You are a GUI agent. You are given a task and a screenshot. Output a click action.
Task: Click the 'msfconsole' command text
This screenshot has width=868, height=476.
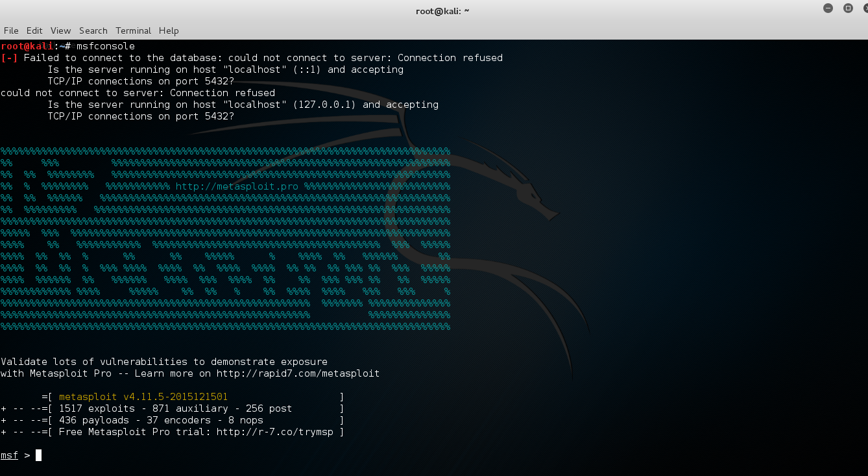(x=106, y=46)
